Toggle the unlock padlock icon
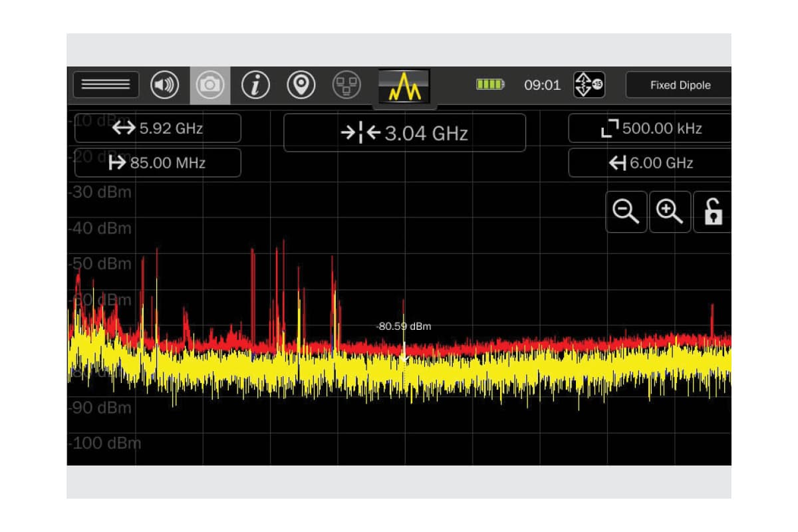The image size is (798, 532). tap(712, 212)
